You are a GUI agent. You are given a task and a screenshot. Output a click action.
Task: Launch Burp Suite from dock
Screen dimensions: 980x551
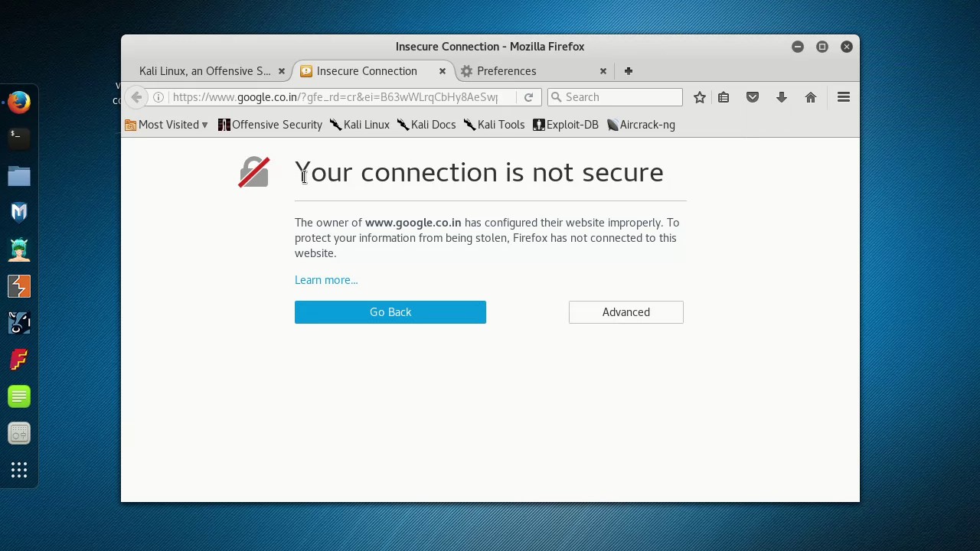click(19, 286)
